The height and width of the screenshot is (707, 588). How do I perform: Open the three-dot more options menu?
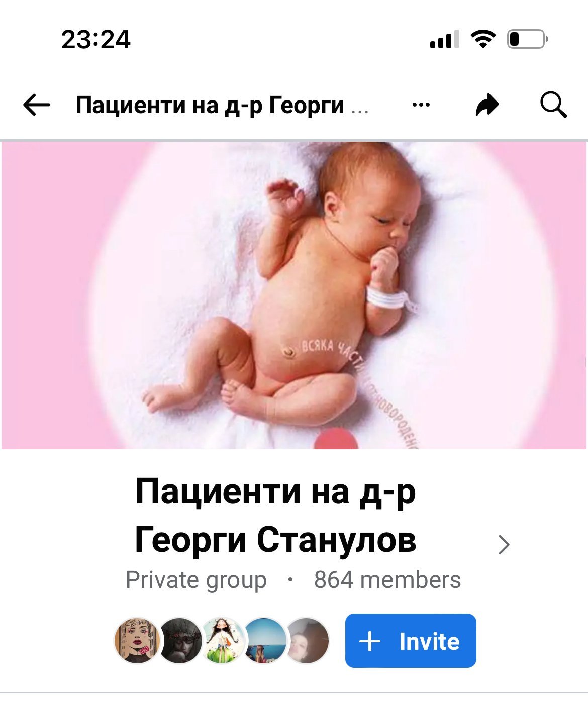tap(421, 105)
